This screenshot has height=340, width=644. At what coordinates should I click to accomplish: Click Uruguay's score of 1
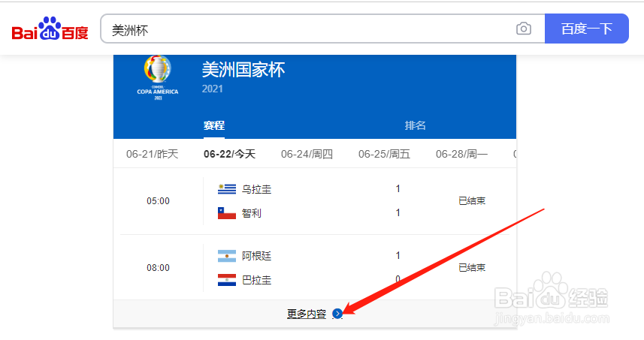tap(398, 188)
